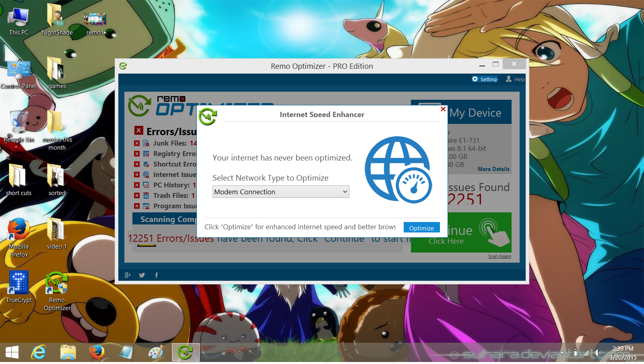Click the "My Device" panel heading
The image size is (644, 364).
(475, 113)
